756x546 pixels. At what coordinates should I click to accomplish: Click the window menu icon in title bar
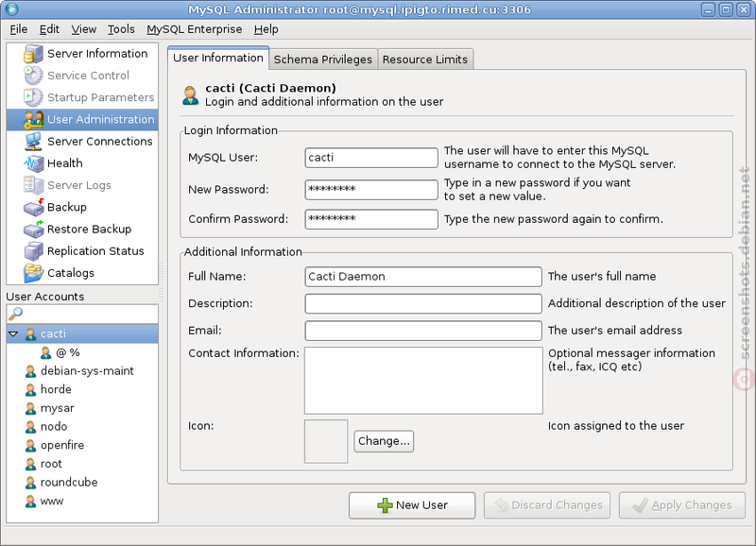(11, 9)
